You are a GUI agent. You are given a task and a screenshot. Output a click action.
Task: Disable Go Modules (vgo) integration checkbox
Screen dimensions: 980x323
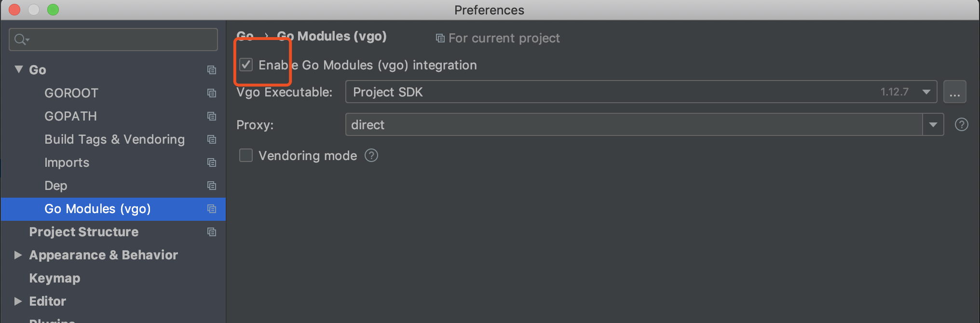[246, 65]
